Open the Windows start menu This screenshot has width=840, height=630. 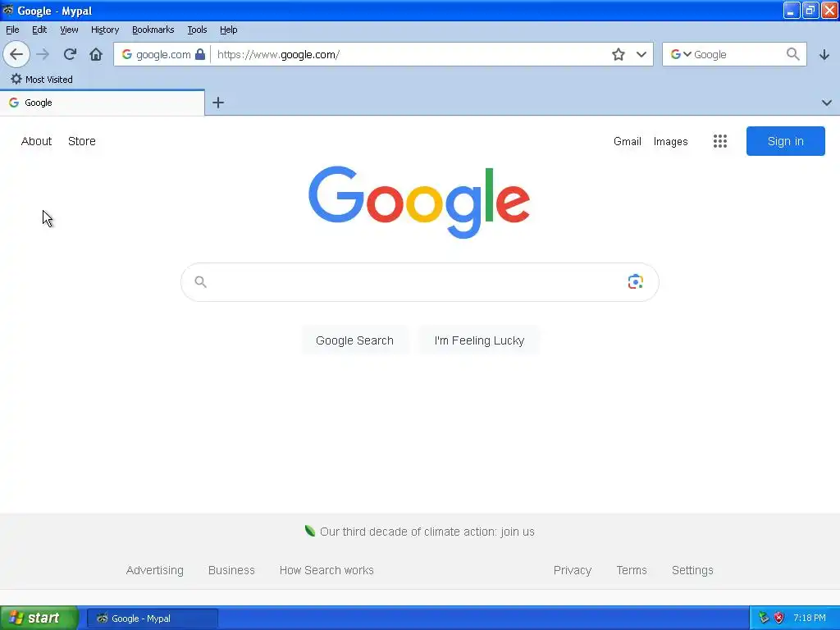pos(39,619)
